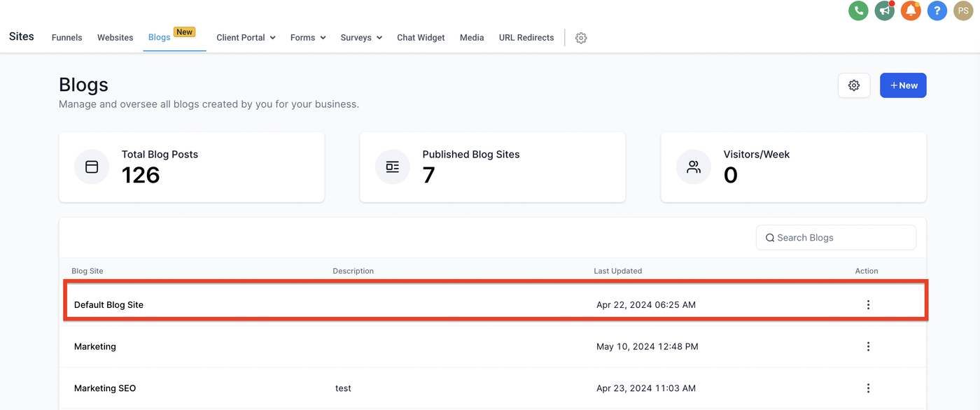Viewport: 980px width, 410px height.
Task: Click the blue help question mark icon
Action: [937, 10]
